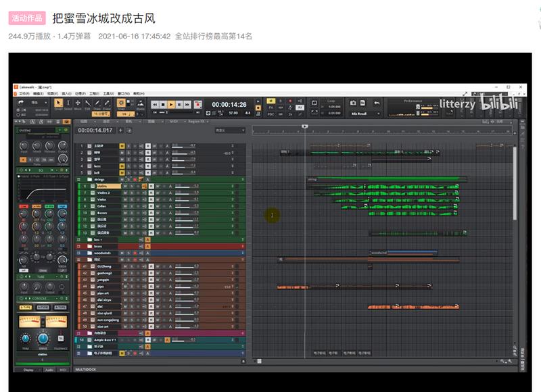Click the add track plus icon
This screenshot has height=392, width=541.
point(120,130)
